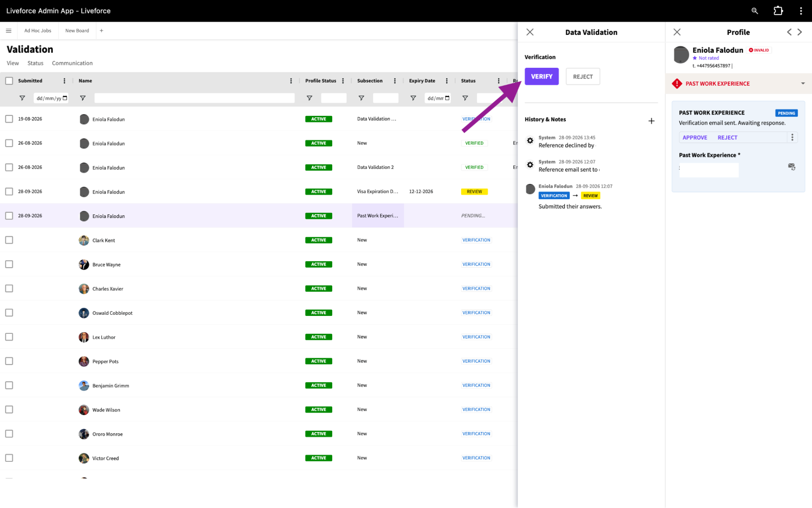Expand the Past Work Experience section header

[x=738, y=84]
